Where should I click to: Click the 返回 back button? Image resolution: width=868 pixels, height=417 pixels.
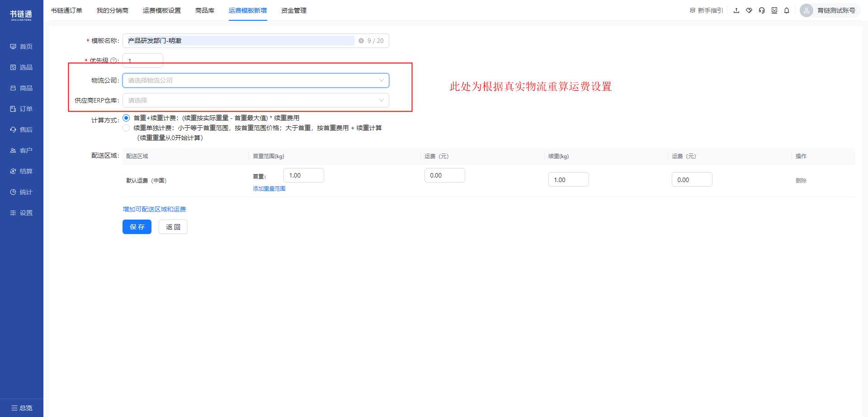point(173,227)
